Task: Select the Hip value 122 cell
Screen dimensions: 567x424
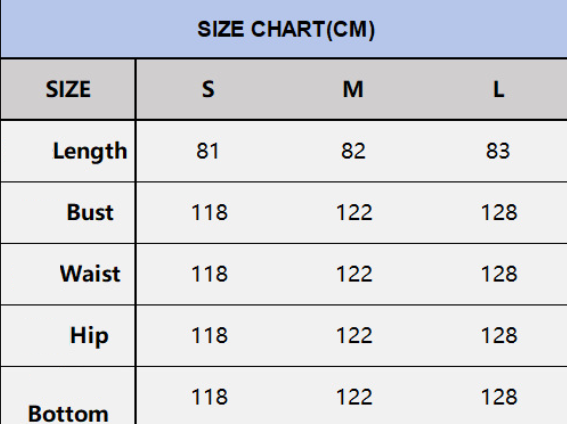Action: [x=354, y=335]
